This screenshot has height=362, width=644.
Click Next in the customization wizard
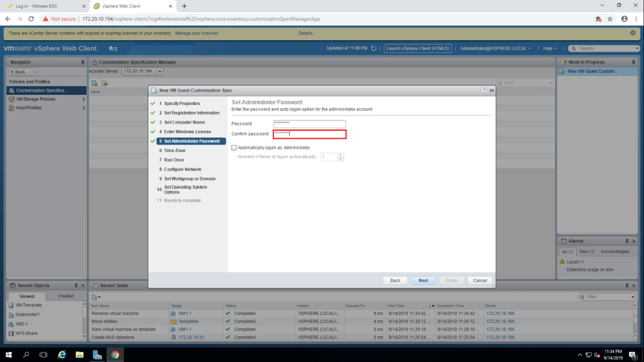(423, 280)
